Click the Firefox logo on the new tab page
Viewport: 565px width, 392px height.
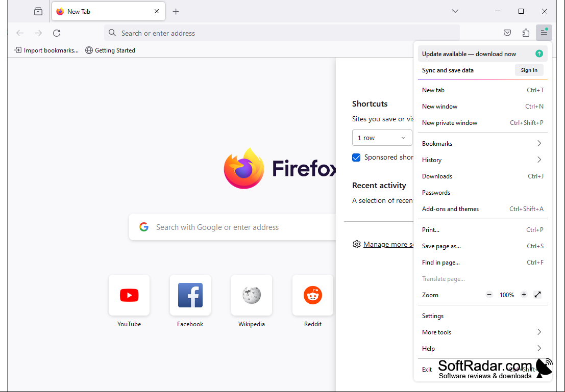pos(244,168)
